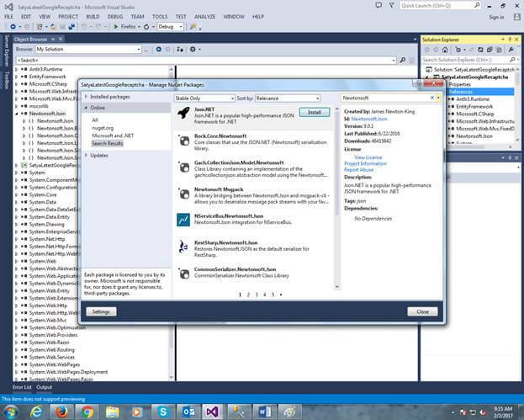Click Solution Explorer Collapse All icon

point(490,50)
